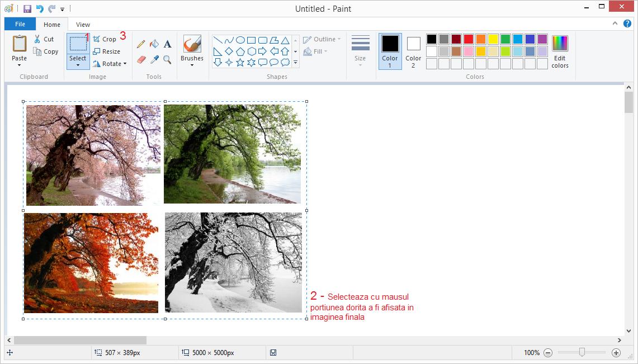Open Paint Help question mark icon
The image size is (638, 364).
click(627, 23)
